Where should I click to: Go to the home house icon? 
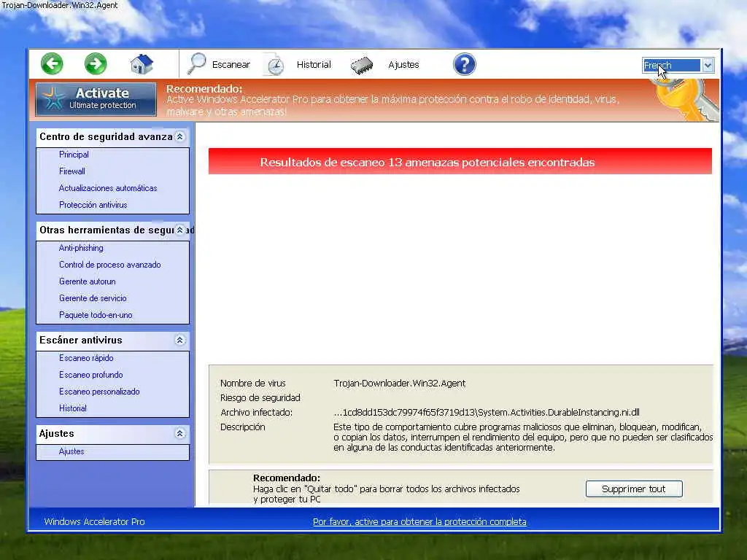click(x=142, y=64)
